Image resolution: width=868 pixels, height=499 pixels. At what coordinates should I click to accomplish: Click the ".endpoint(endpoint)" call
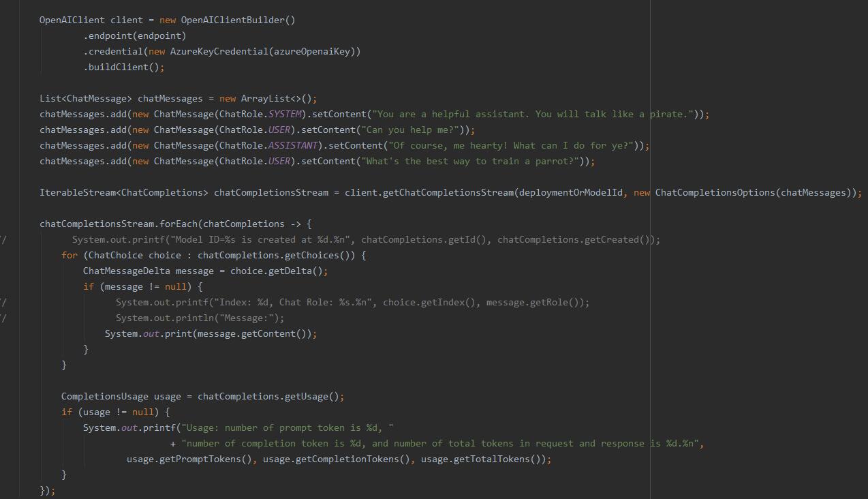tap(135, 35)
